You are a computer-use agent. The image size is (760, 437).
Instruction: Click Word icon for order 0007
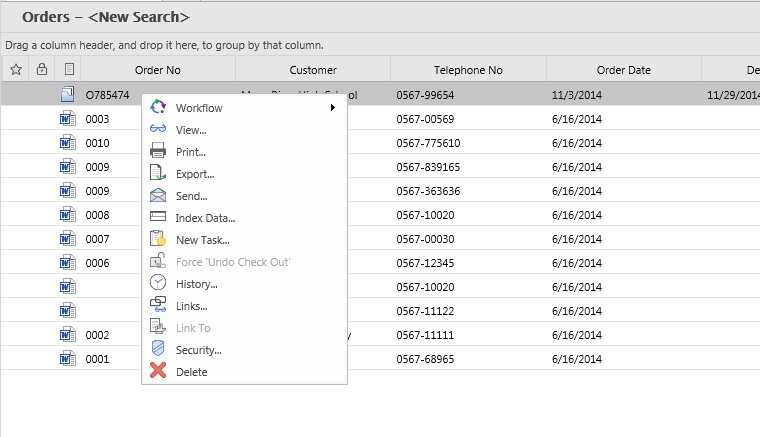click(x=68, y=239)
